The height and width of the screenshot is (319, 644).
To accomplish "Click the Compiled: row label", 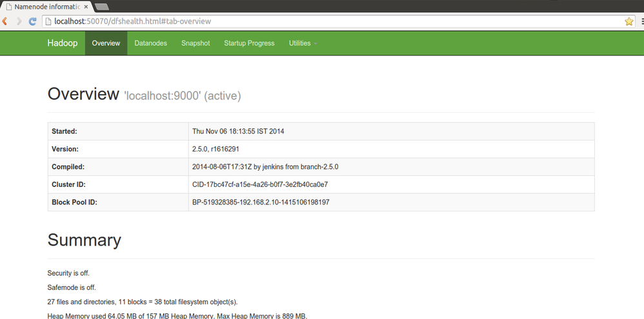I will click(x=68, y=167).
